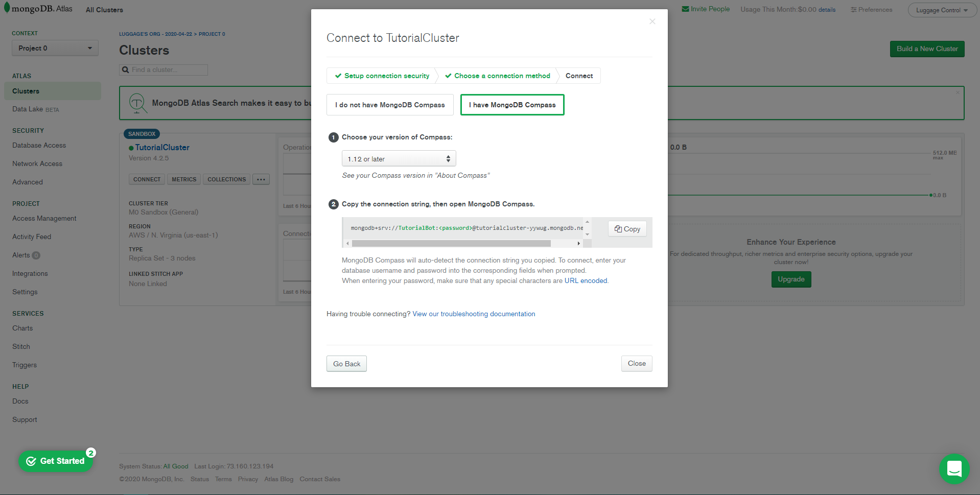
Task: Open Network Access in sidebar
Action: 37,164
